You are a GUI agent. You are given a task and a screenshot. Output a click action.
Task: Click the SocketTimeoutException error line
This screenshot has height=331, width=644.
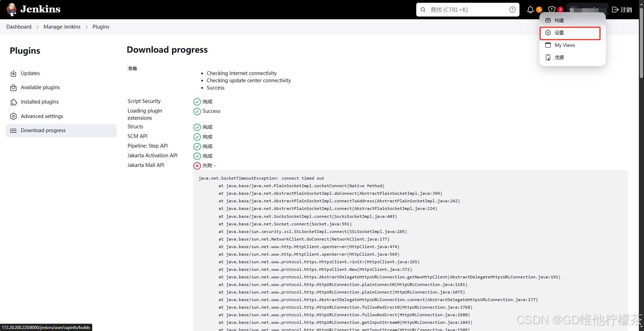(261, 178)
